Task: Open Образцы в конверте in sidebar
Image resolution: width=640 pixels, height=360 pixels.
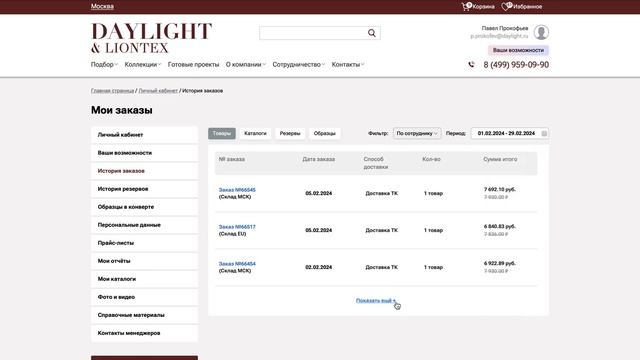Action: [144, 207]
